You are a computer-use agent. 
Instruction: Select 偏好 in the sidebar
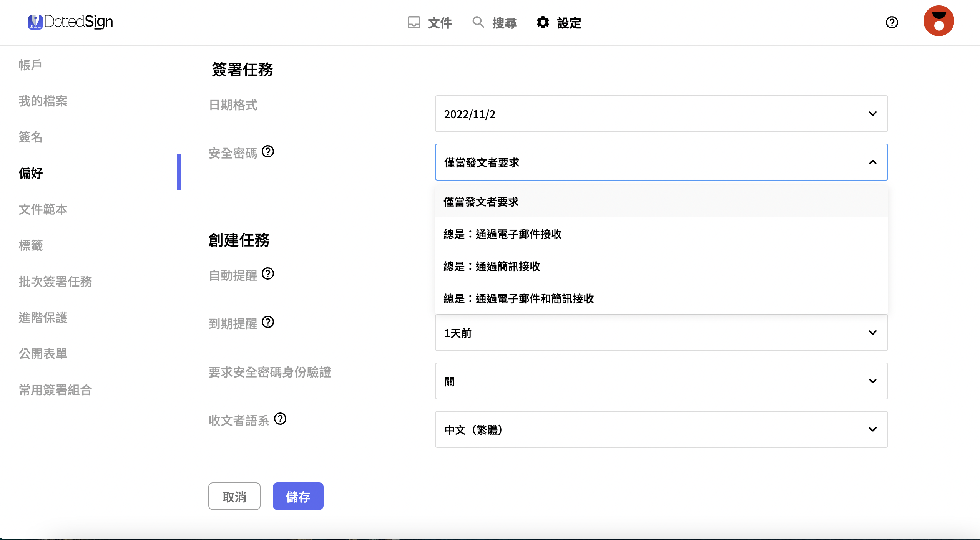tap(30, 173)
